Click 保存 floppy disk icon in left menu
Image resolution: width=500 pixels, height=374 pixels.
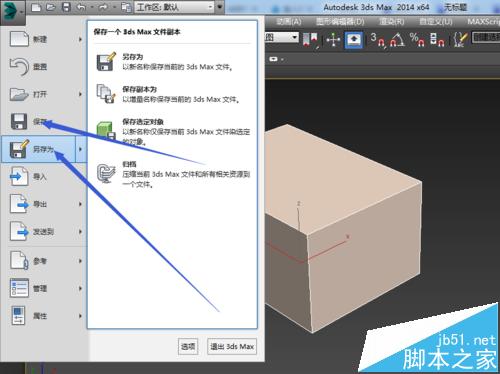coord(19,122)
